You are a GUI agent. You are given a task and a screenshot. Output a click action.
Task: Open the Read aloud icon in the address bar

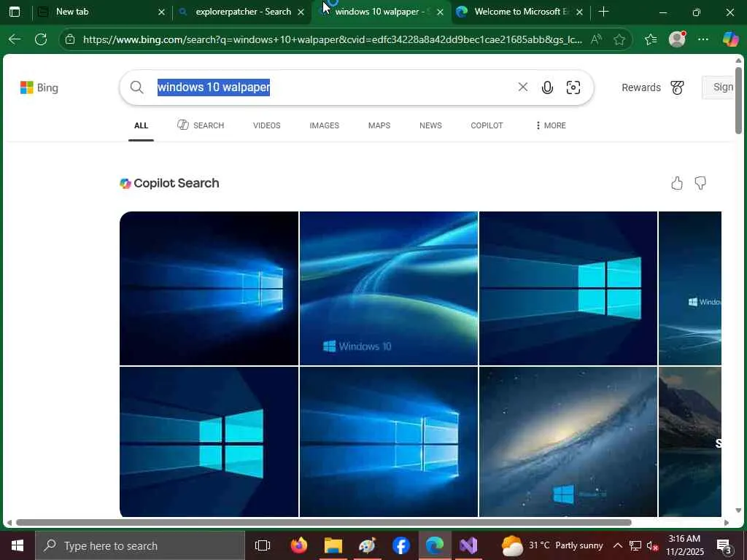595,39
